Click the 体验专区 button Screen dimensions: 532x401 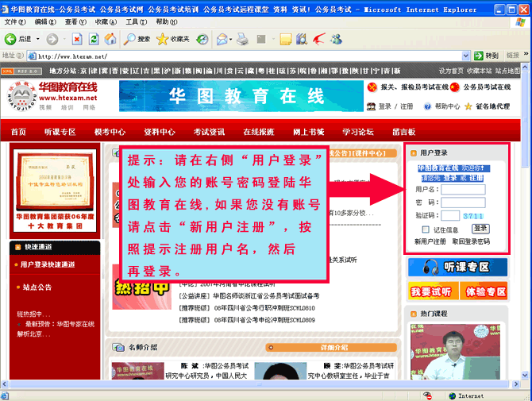coord(484,291)
